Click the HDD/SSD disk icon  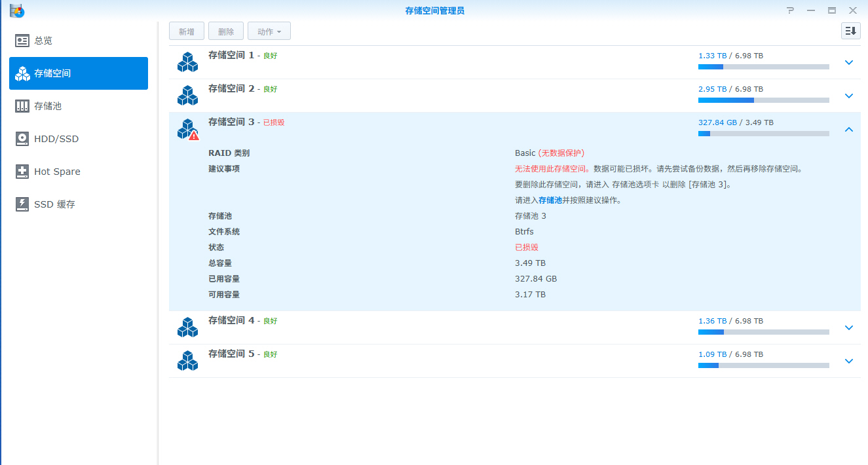[22, 139]
